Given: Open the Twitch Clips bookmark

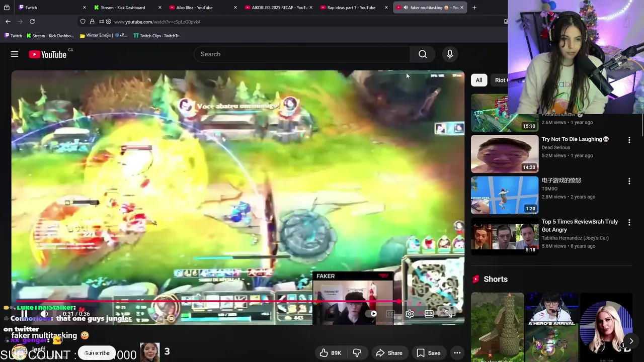Looking at the screenshot, I should click(157, 36).
